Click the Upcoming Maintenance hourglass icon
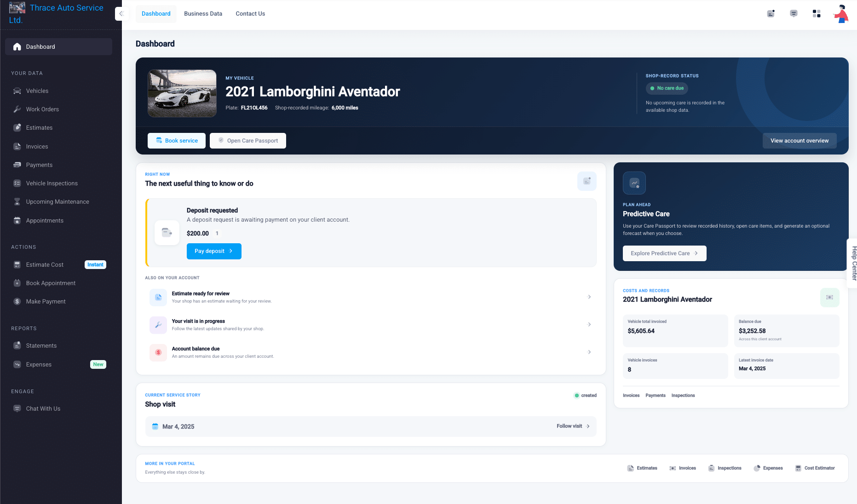 pyautogui.click(x=17, y=202)
